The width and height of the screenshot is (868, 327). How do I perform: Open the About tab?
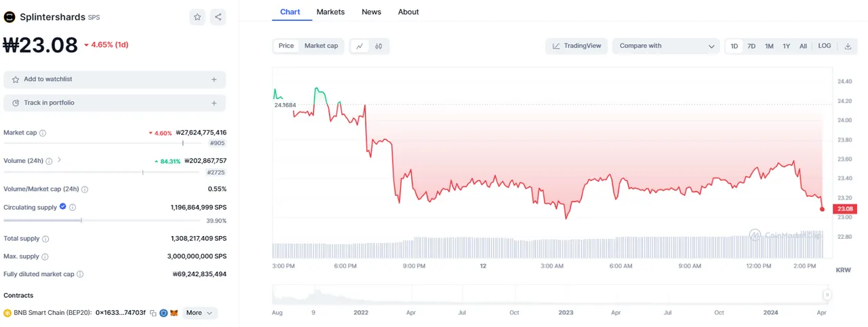click(x=408, y=12)
